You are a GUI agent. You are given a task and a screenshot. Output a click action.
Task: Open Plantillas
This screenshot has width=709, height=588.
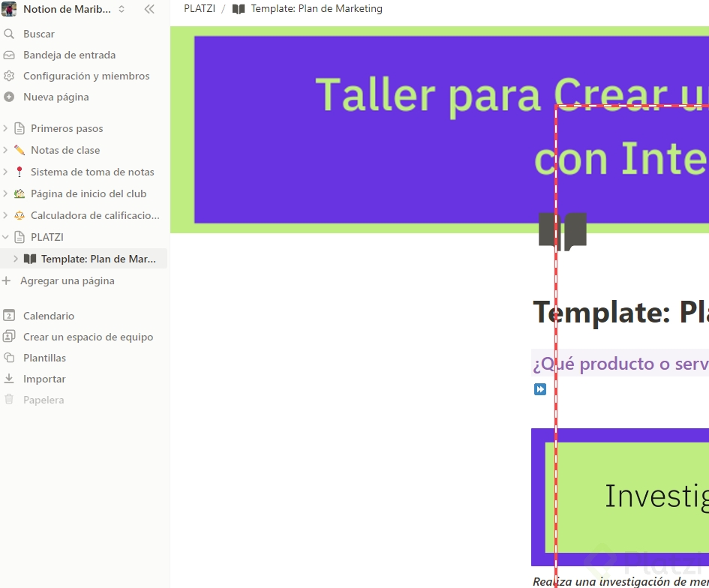(x=45, y=358)
